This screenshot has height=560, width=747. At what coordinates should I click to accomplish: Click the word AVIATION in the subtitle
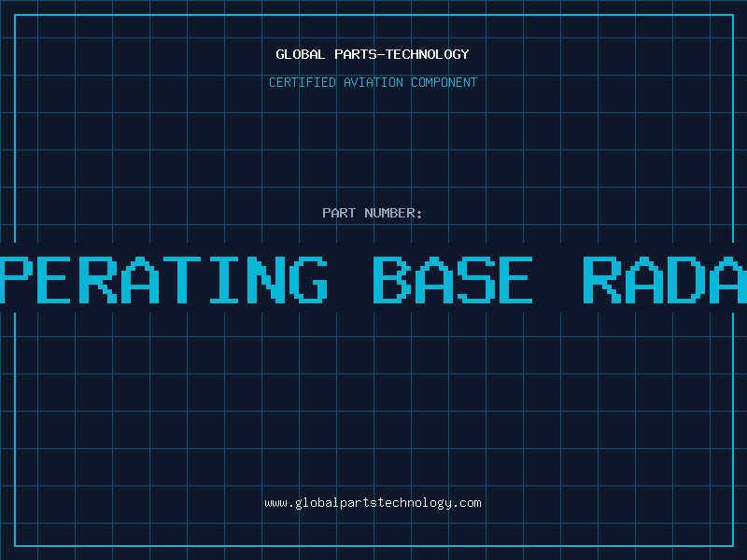pyautogui.click(x=372, y=82)
